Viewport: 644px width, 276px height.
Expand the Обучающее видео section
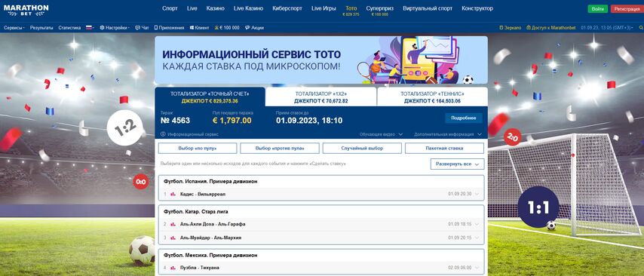point(381,134)
